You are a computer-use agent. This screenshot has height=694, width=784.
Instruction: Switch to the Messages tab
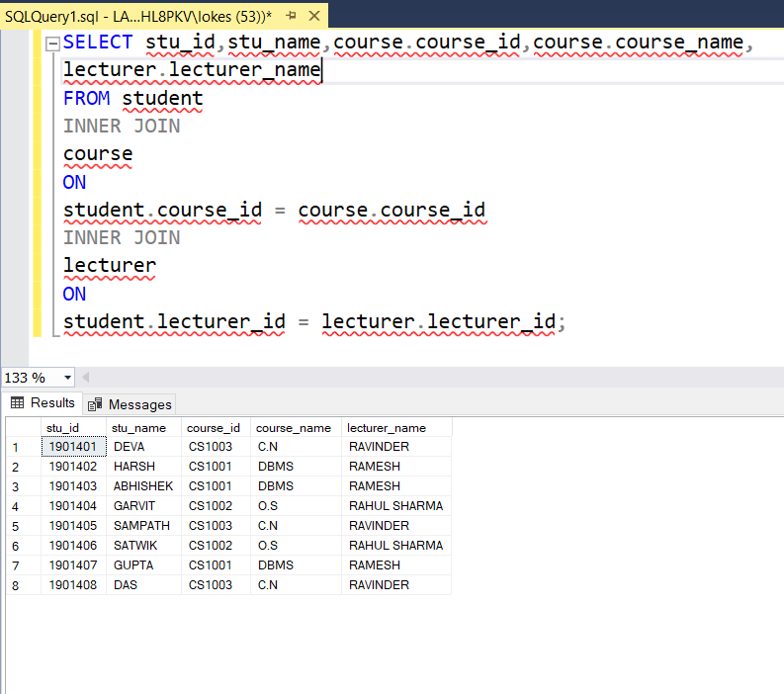[130, 404]
